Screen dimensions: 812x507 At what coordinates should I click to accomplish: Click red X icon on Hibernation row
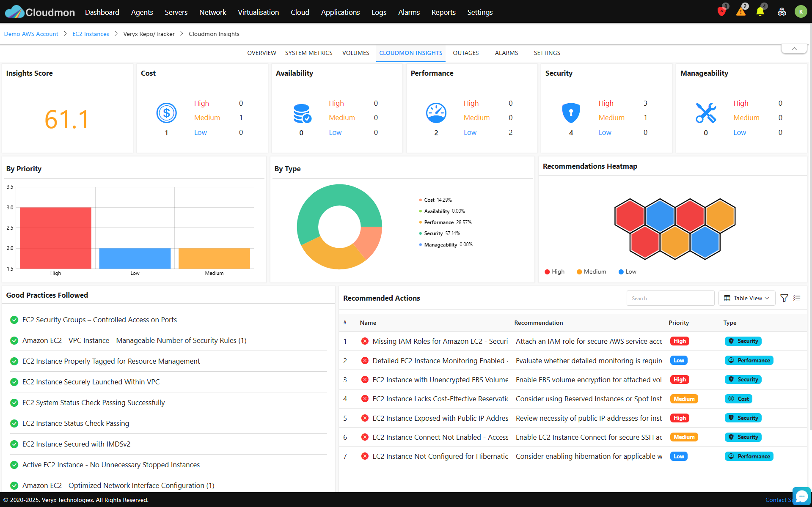[x=365, y=456]
